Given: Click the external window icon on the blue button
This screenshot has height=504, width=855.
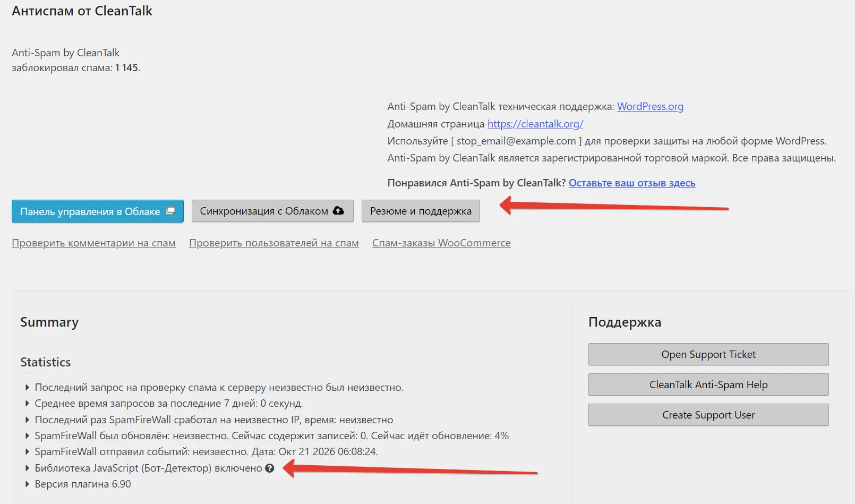Looking at the screenshot, I should (170, 211).
